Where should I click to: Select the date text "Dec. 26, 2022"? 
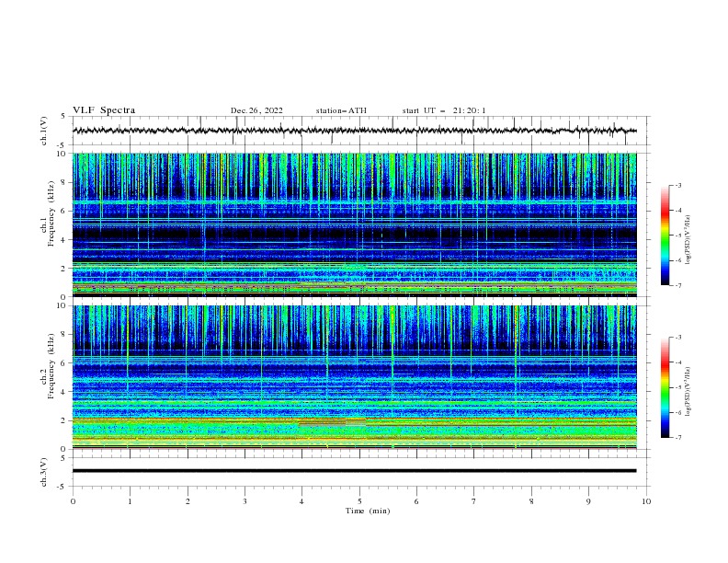click(x=256, y=110)
